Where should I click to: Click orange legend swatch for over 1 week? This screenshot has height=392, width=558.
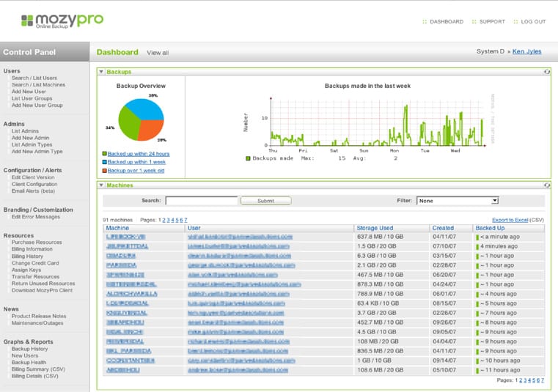point(105,171)
